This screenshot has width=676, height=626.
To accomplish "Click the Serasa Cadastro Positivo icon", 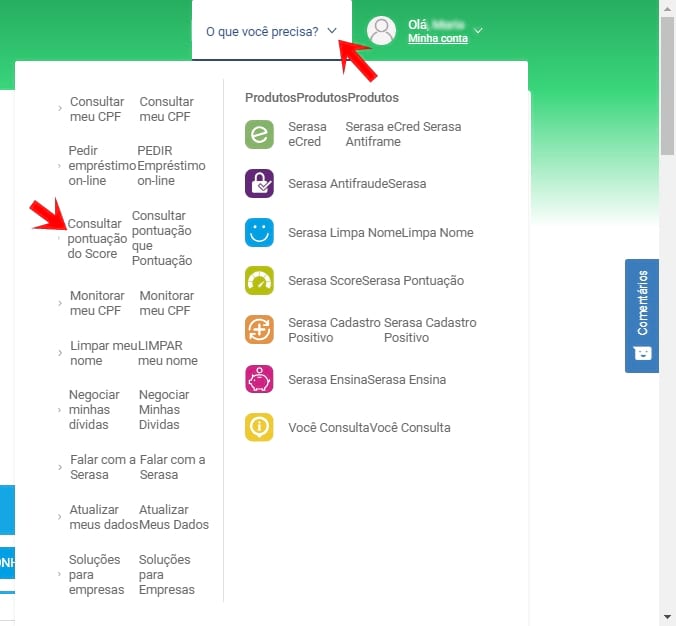I will click(x=259, y=329).
